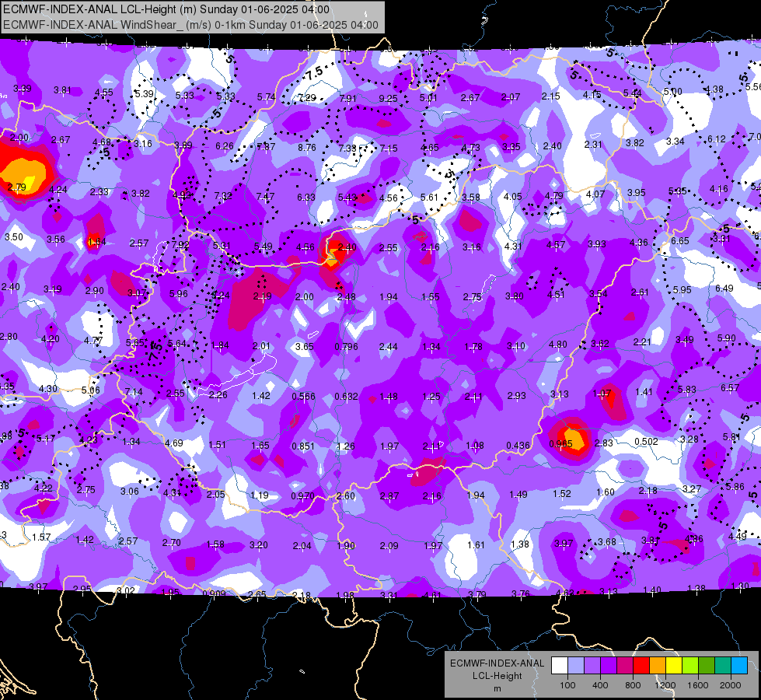
Task: Click the wind shear value 6.49
Action: tap(724, 289)
